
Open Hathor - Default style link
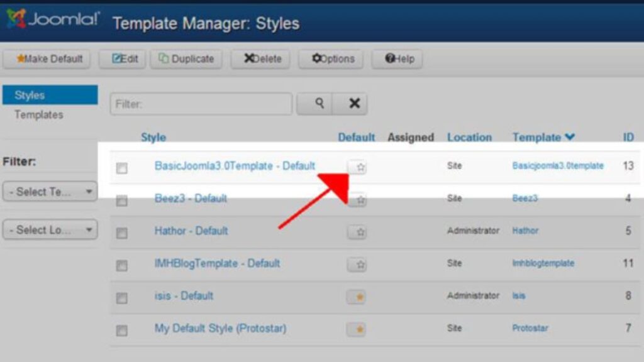[191, 231]
